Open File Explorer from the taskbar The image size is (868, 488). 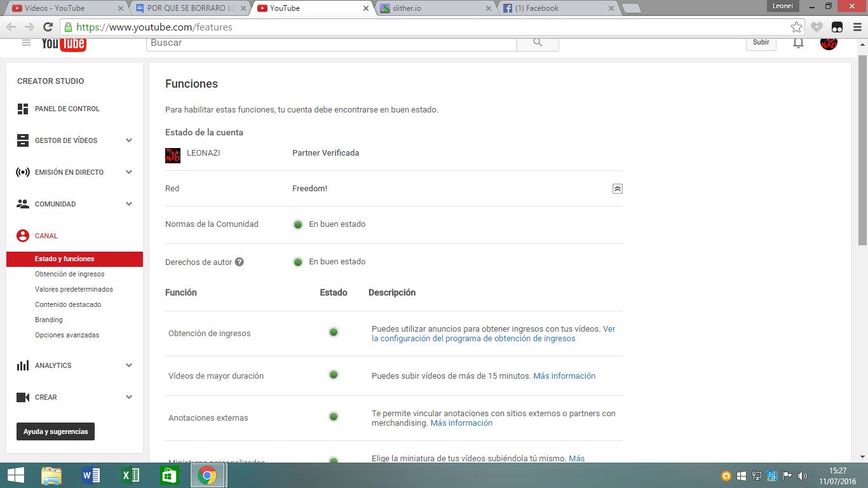51,475
